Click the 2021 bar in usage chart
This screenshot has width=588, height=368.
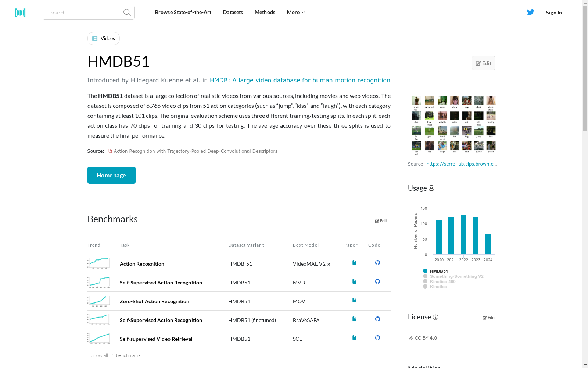(451, 236)
